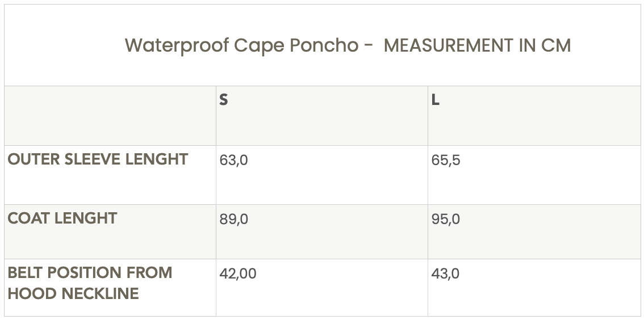Select the 65,5 sleeve length value
This screenshot has height=320, width=644.
[446, 160]
